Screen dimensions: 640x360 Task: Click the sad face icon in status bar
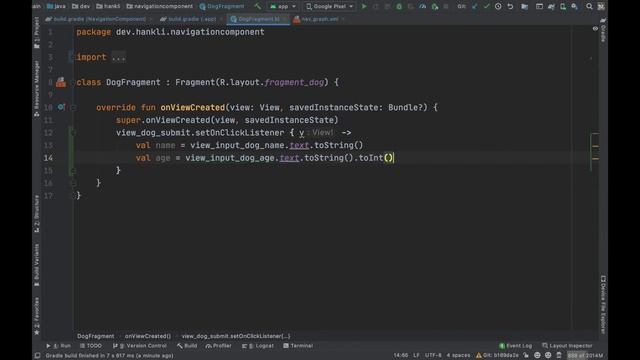(548, 355)
